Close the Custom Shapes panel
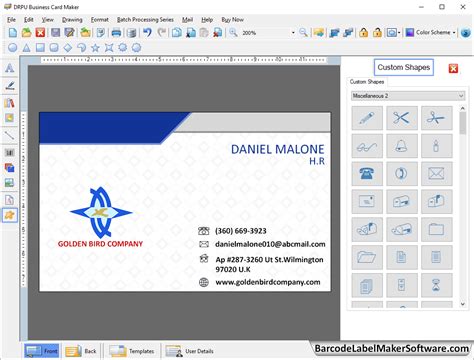The height and width of the screenshot is (360, 474). tap(453, 68)
